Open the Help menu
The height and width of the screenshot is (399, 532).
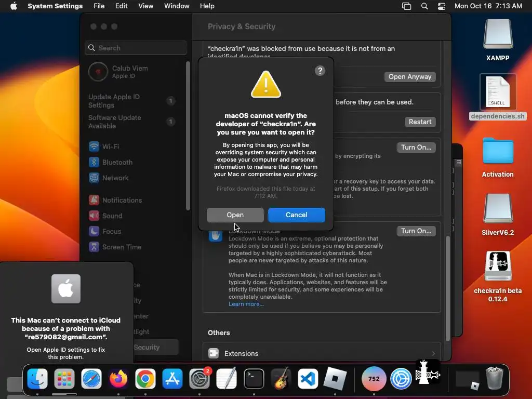(x=207, y=6)
